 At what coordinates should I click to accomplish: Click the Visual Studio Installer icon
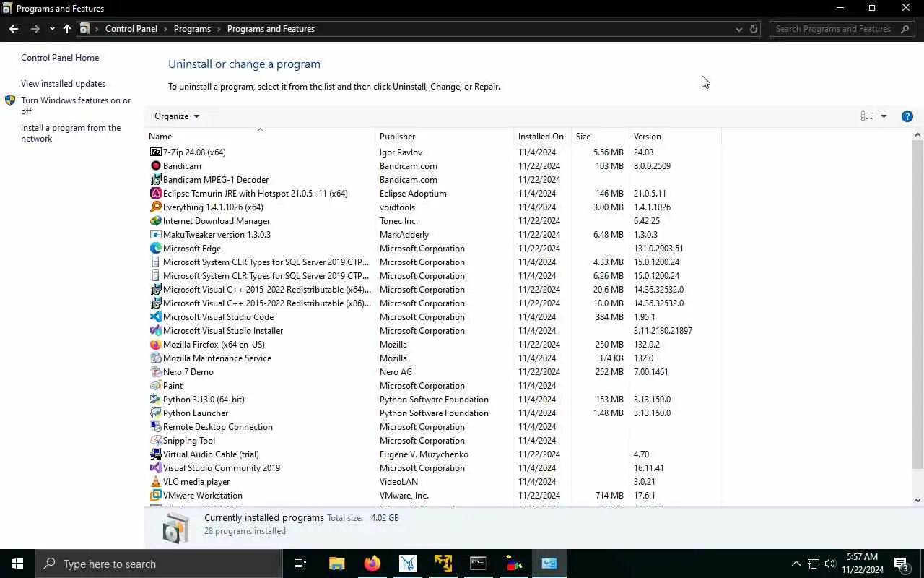[155, 331]
